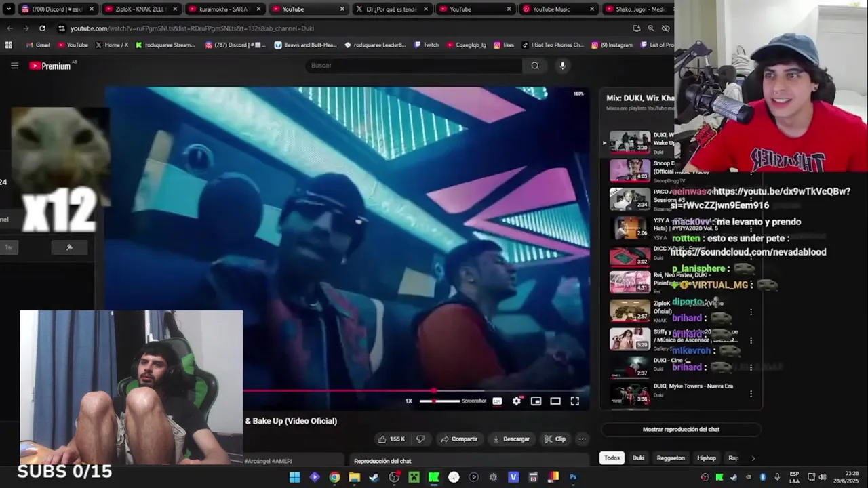Open the browser apps grid icon
Image resolution: width=868 pixels, height=488 pixels.
[x=9, y=45]
